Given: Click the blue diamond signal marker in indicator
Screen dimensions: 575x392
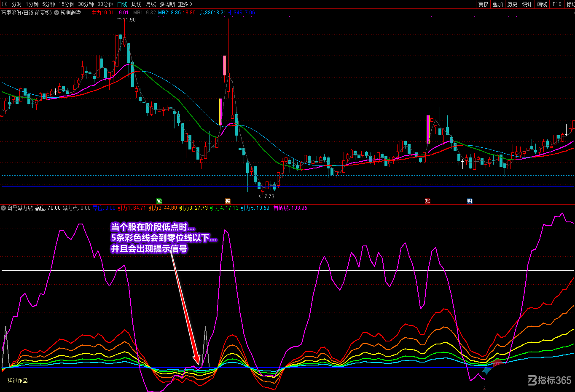Looking at the screenshot, I should coord(487,371).
